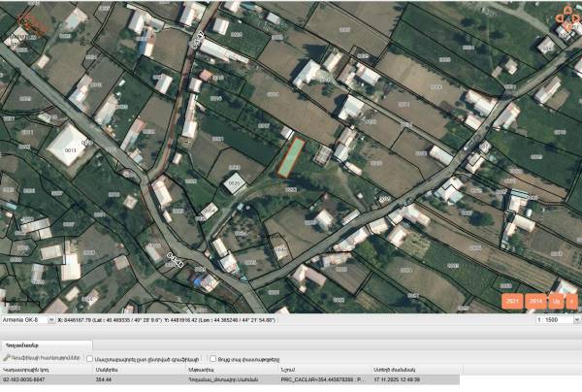Click the search icon button in results toolbar
Viewport: 582px width, 392px height.
pos(7,358)
